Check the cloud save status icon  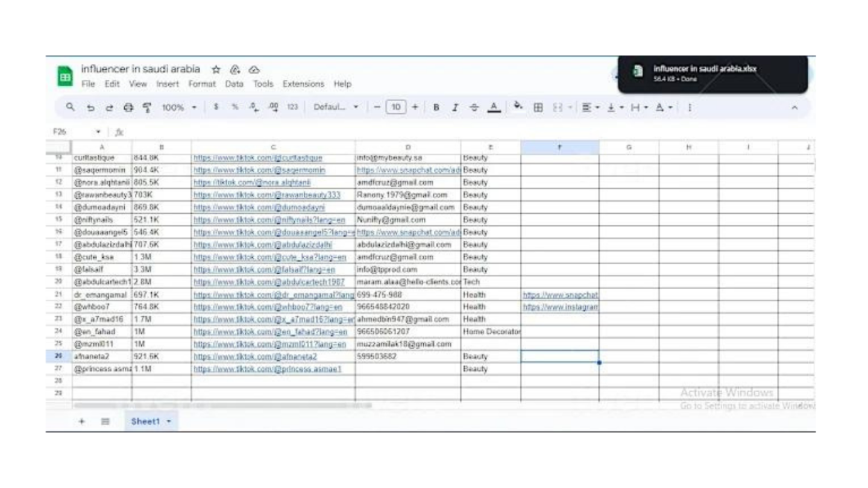point(254,70)
